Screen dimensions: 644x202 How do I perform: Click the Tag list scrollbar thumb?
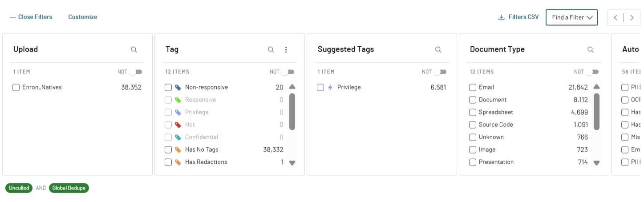[292, 111]
